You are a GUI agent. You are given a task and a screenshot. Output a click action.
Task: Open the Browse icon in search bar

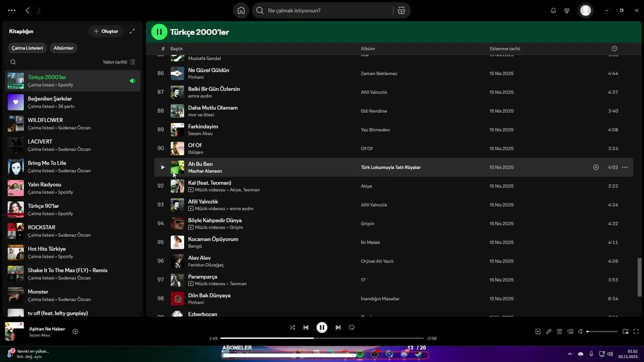[401, 10]
